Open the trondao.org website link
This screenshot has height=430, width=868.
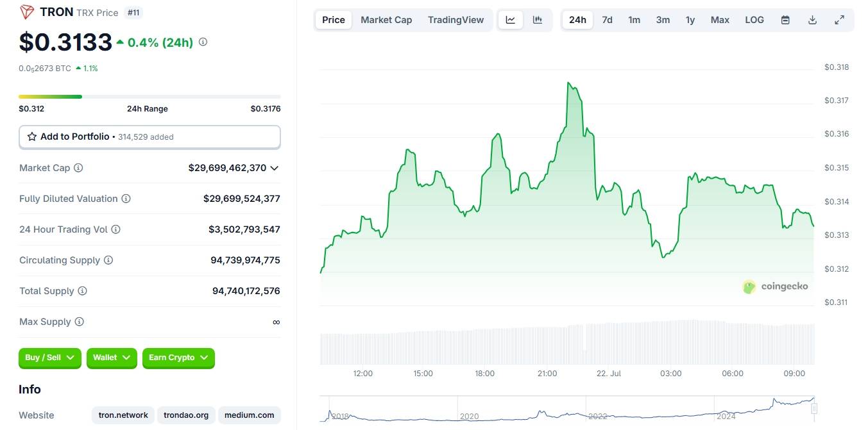click(x=186, y=415)
